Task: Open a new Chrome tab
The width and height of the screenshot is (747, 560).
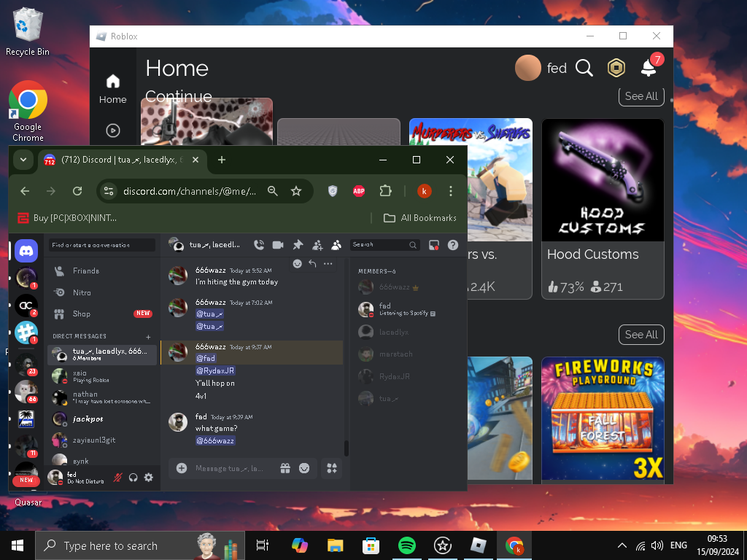Action: click(222, 160)
